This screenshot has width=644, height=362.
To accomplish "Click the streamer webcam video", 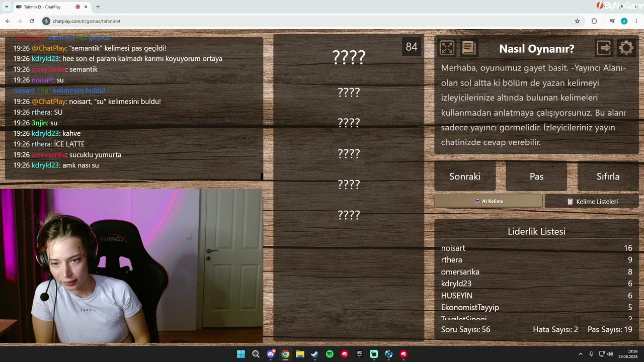I will click(x=131, y=265).
